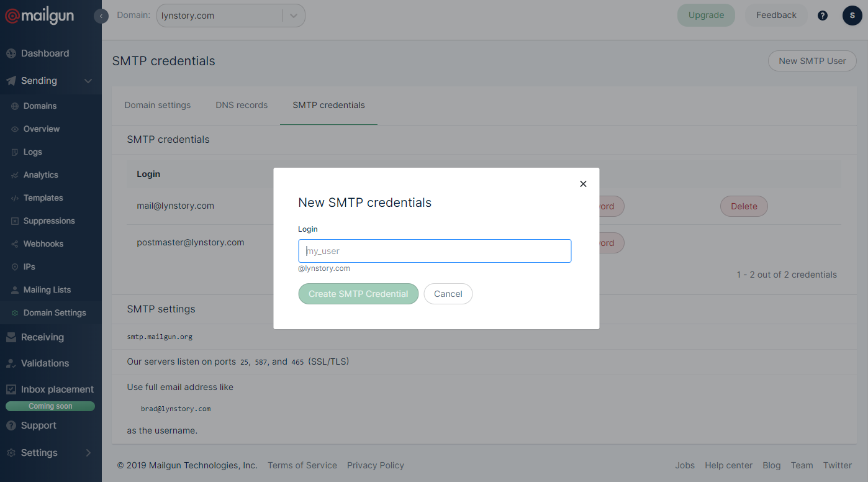The height and width of the screenshot is (482, 868).
Task: Click the Sending paper plane icon
Action: tap(11, 81)
